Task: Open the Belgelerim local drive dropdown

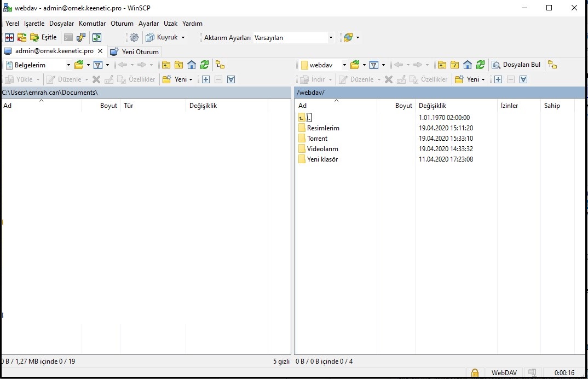Action: tap(68, 65)
